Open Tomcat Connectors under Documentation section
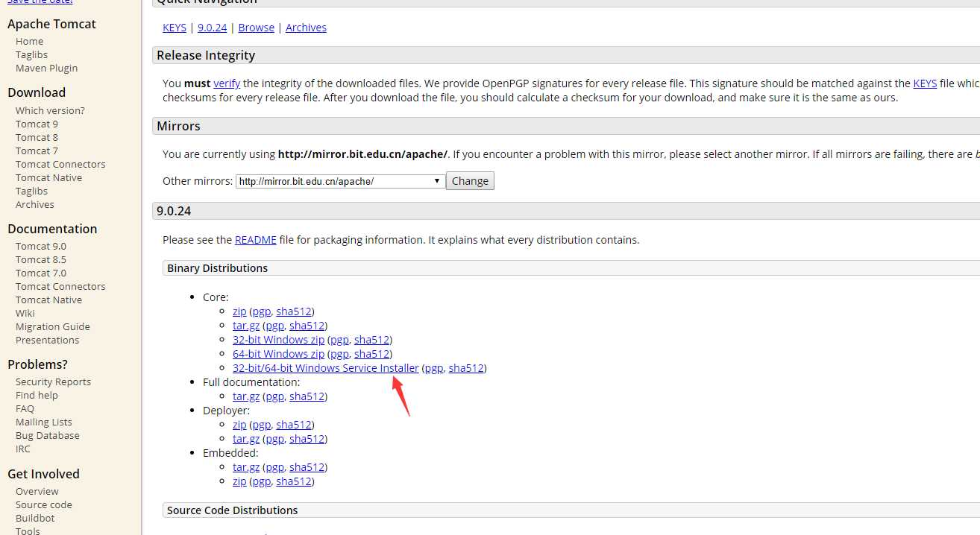The image size is (980, 535). pos(60,286)
